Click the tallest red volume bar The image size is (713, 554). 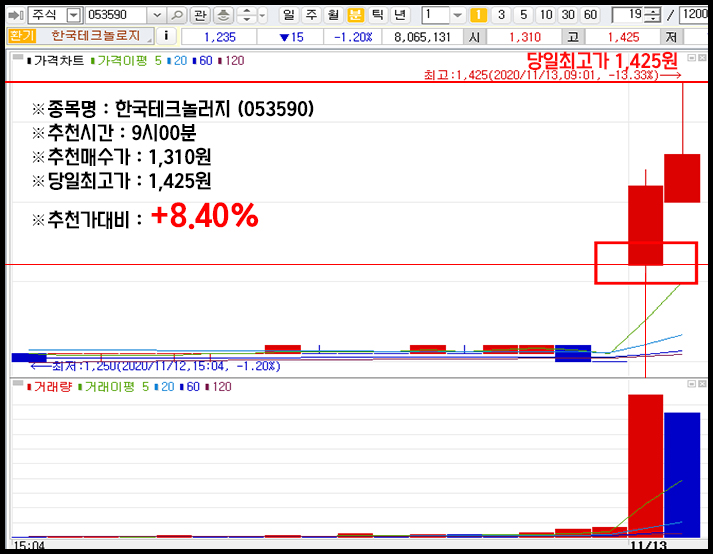[x=646, y=466]
